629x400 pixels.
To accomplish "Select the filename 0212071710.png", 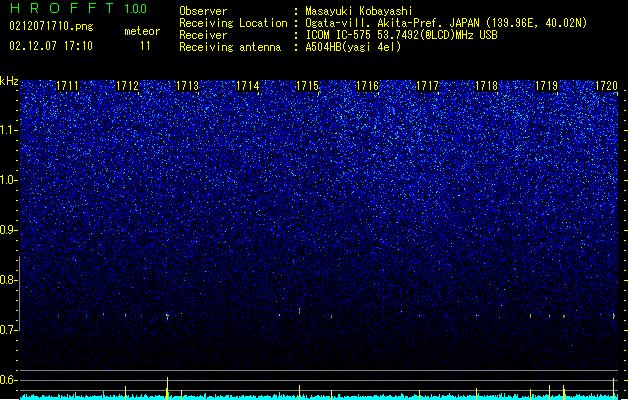I will (51, 26).
